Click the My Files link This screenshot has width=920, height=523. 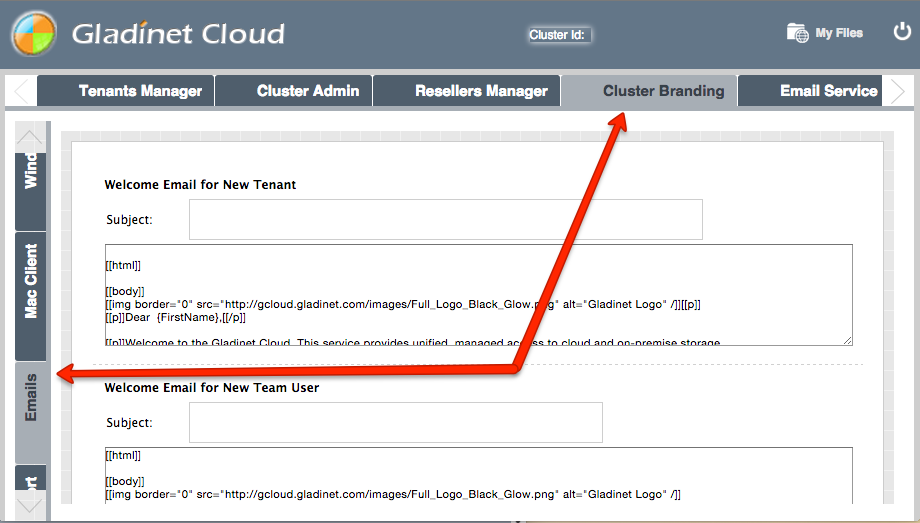click(x=839, y=33)
